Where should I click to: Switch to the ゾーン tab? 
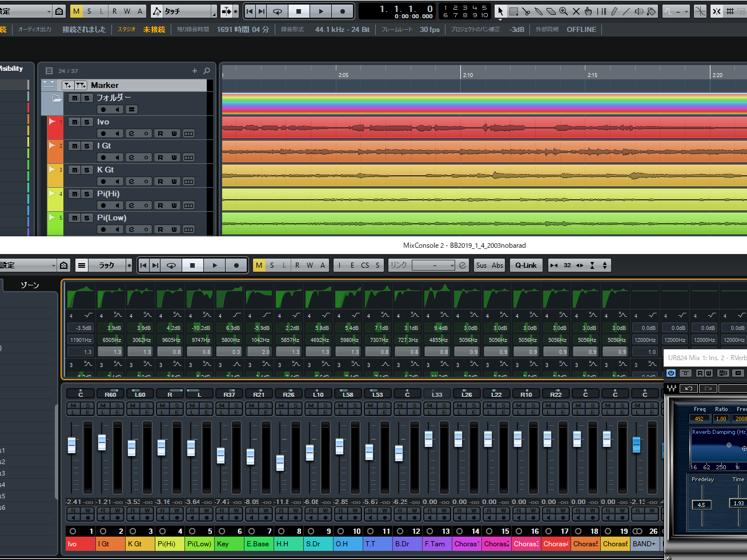30,285
